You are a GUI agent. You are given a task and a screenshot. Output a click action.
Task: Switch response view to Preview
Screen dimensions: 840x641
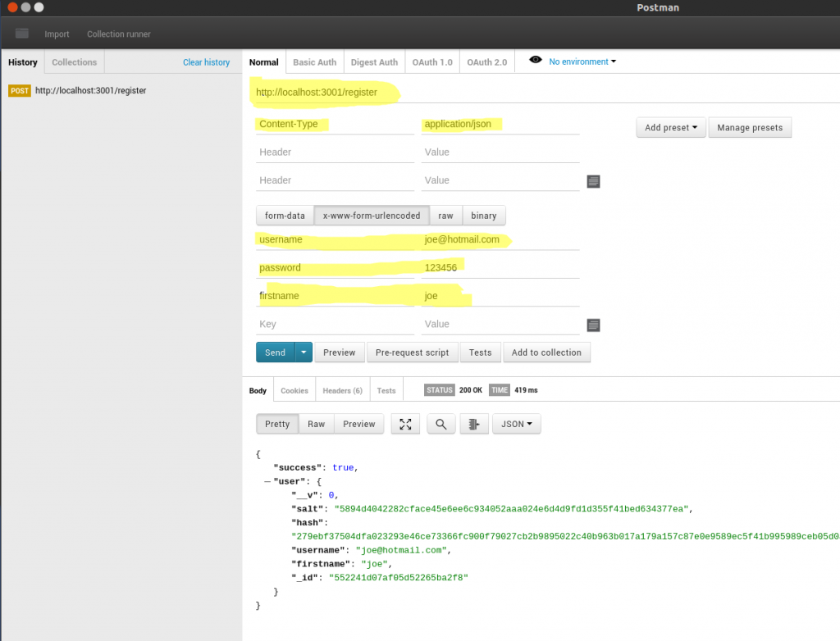[x=359, y=424]
